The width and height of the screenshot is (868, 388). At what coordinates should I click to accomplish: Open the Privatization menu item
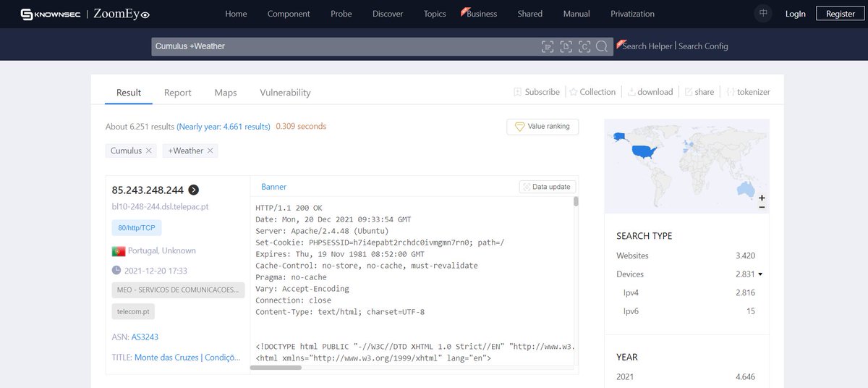click(x=632, y=14)
